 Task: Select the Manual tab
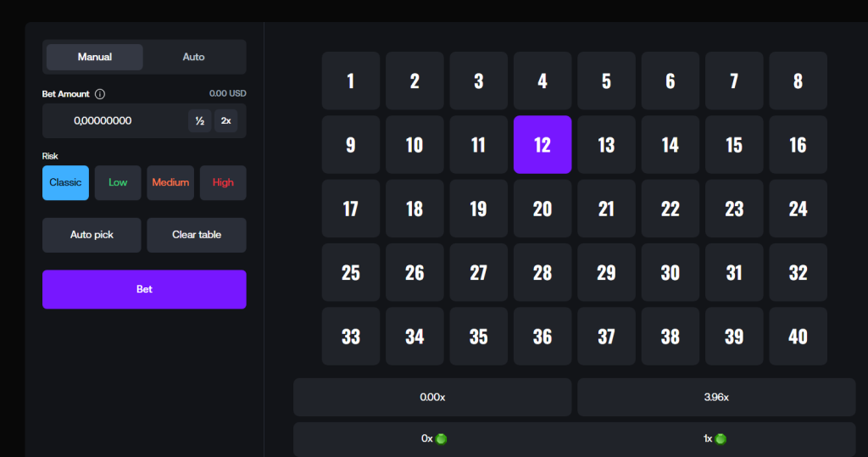coord(95,57)
